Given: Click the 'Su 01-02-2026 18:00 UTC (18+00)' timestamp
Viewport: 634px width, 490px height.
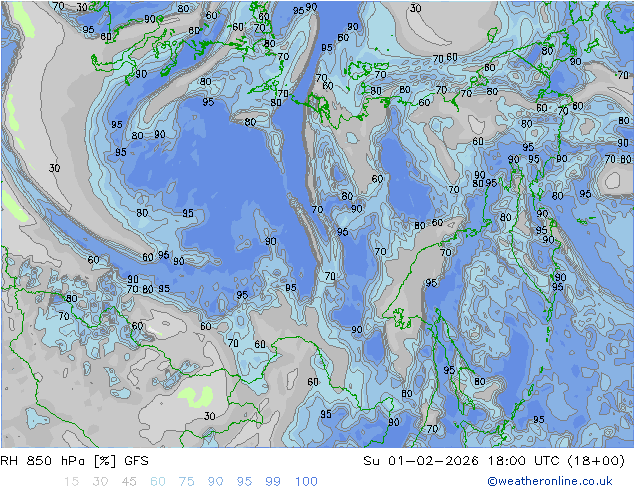Looking at the screenshot, I should [494, 461].
